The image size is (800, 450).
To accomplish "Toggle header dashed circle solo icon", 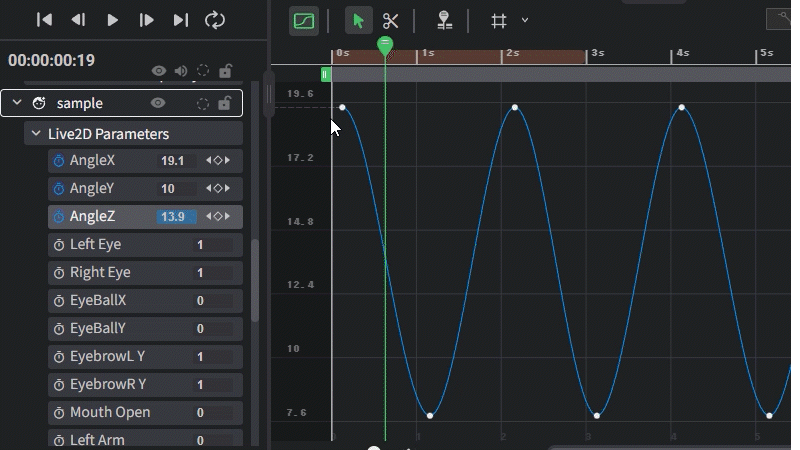I will coord(203,70).
